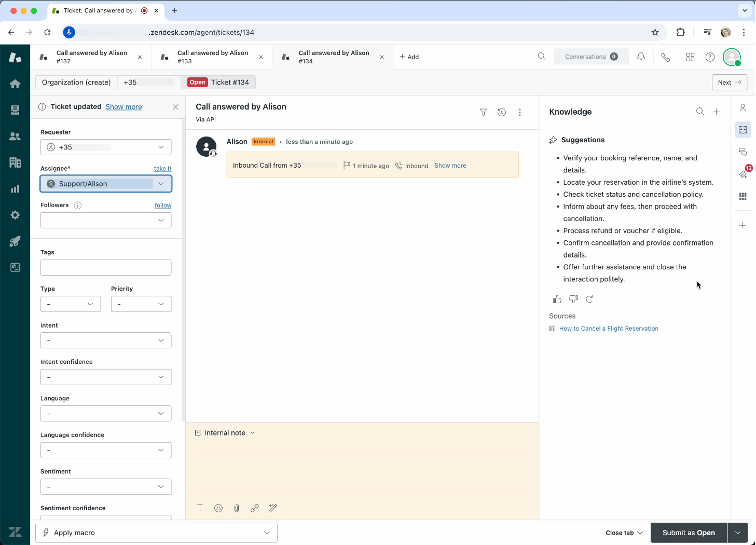
Task: Open the Apply macro dropdown
Action: pos(156,533)
